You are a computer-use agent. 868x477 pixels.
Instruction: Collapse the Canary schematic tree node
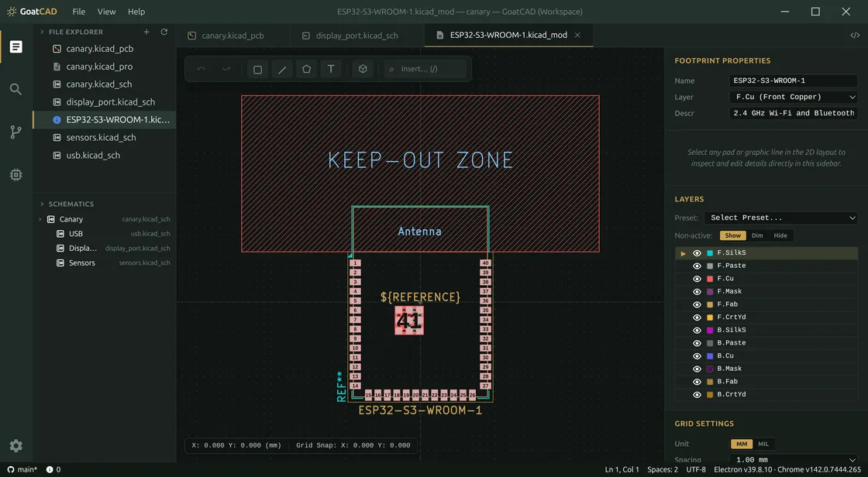point(40,219)
